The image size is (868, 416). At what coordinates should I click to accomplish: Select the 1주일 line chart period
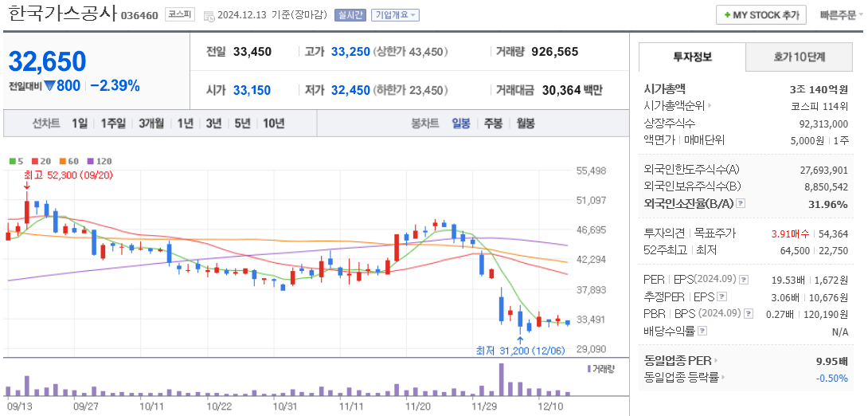pyautogui.click(x=113, y=124)
